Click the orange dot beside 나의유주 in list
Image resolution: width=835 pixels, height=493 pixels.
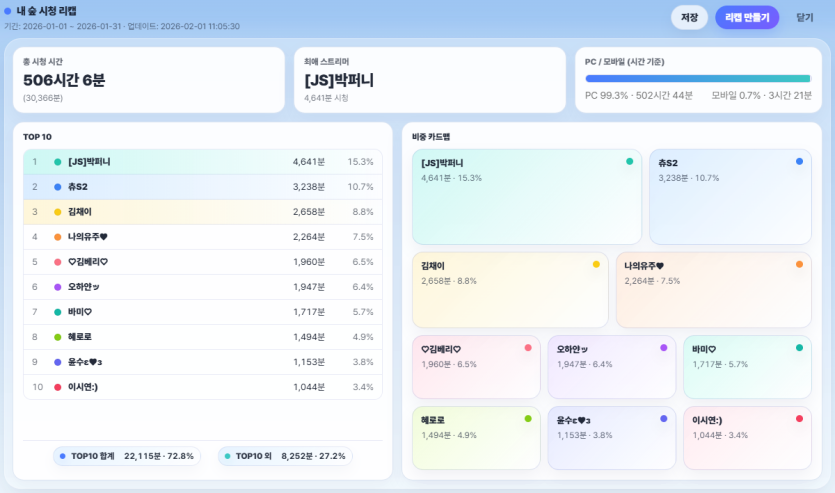pyautogui.click(x=58, y=237)
